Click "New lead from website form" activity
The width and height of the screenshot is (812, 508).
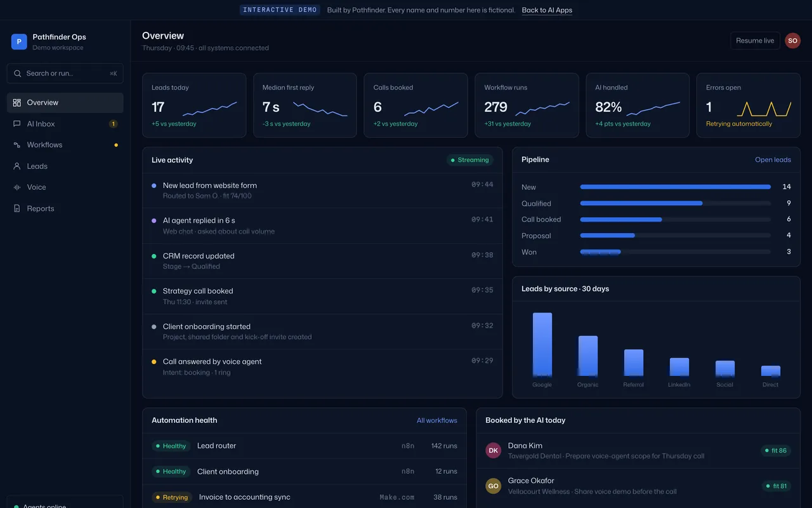pos(322,190)
